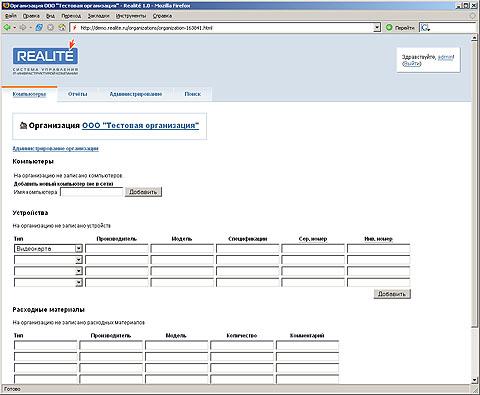Go to the Home page icon
The height and width of the screenshot is (395, 480).
tap(62, 28)
